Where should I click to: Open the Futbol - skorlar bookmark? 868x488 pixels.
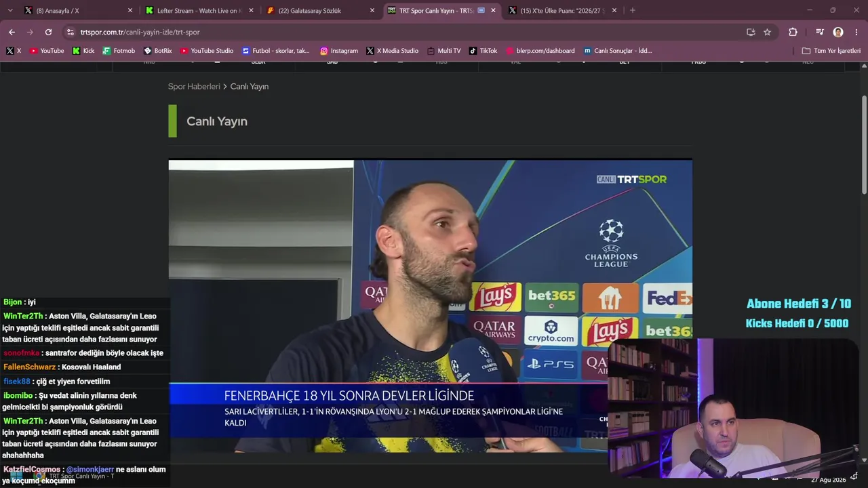(x=277, y=51)
